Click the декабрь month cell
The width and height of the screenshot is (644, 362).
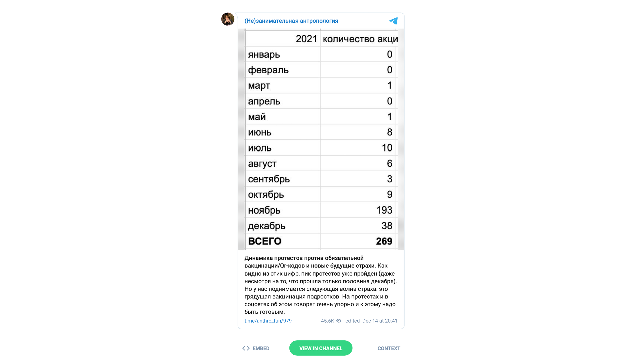tap(267, 226)
